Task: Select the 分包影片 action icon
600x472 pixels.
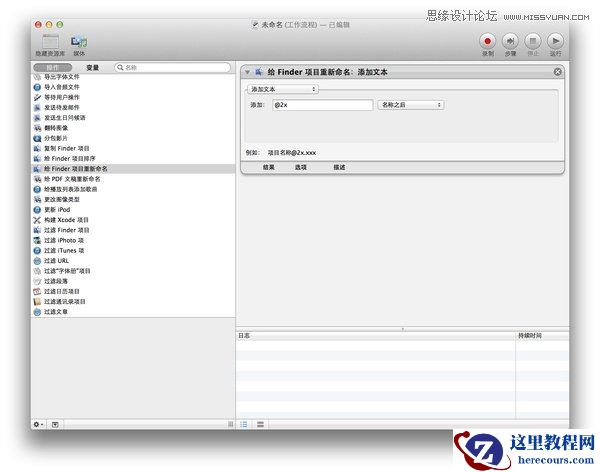Action: 37,138
